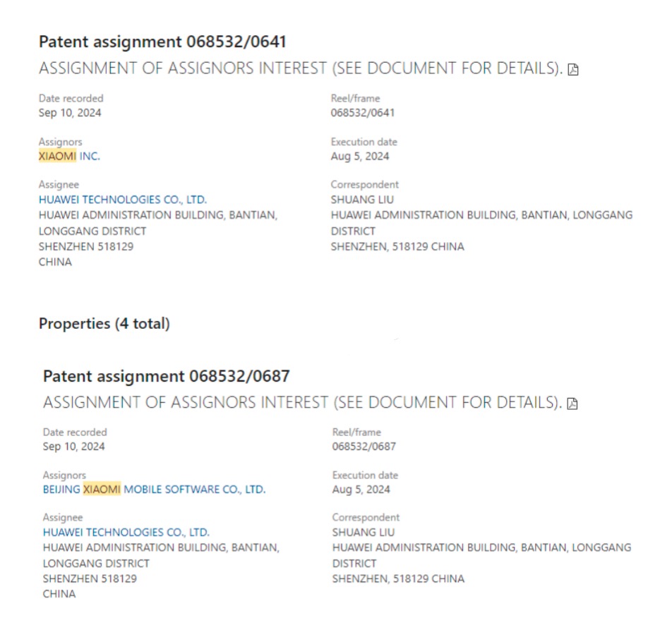The image size is (672, 635).
Task: Click the heading 'Patent assignment 068532/0687'
Action: (x=166, y=376)
